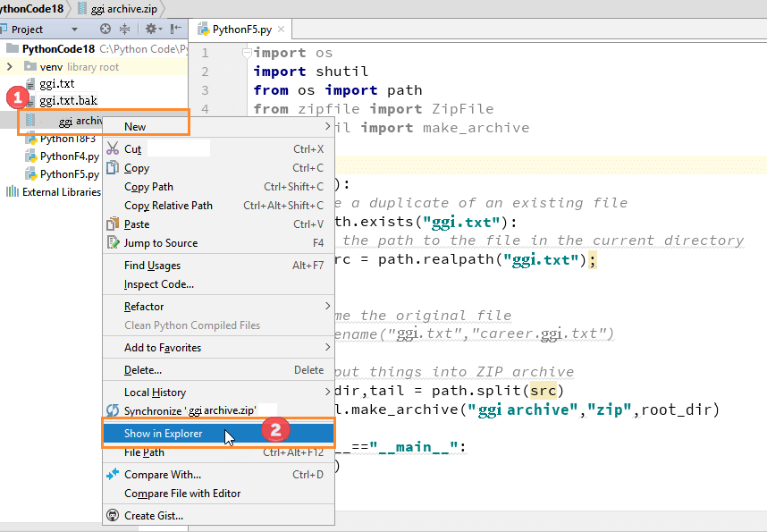Click the clipboard icon beside Paste
Screen dimensions: 767x532
pyautogui.click(x=113, y=224)
